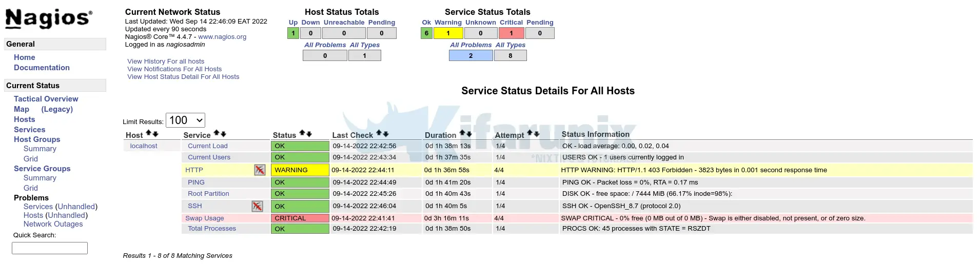Sort Duration column ascending with up arrow
The height and width of the screenshot is (264, 980).
pyautogui.click(x=462, y=133)
